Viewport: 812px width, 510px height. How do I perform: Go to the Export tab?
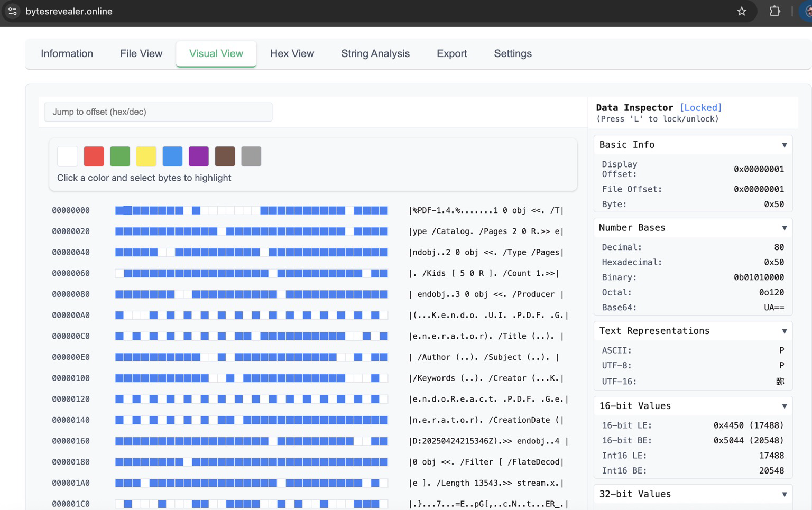[452, 53]
